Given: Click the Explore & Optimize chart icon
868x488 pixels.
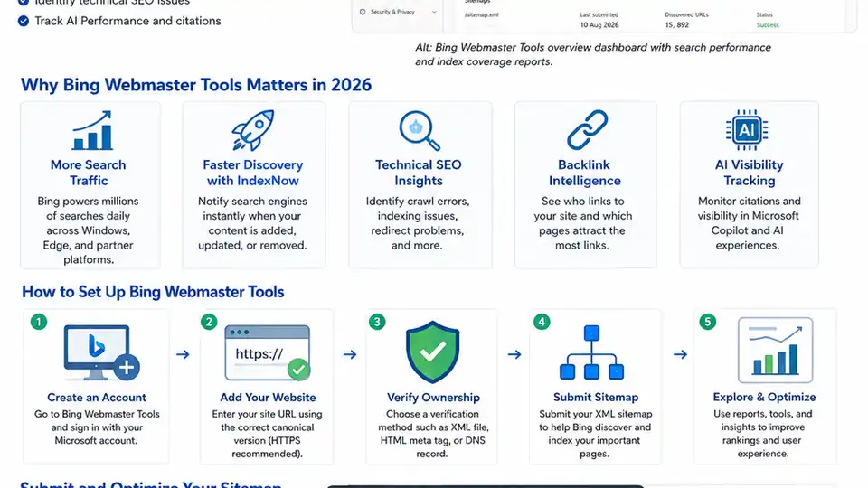Looking at the screenshot, I should click(x=775, y=351).
